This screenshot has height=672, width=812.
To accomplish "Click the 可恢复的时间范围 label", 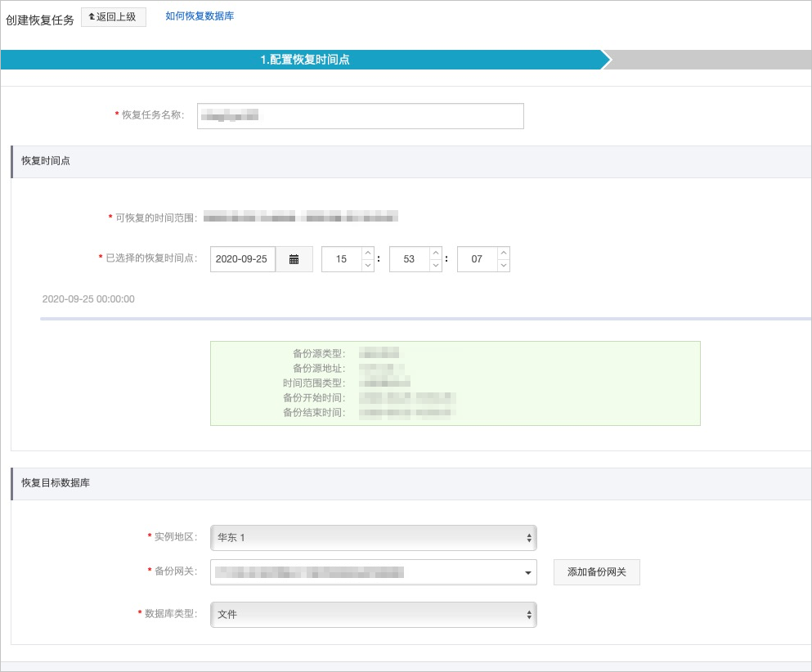I will click(x=156, y=218).
